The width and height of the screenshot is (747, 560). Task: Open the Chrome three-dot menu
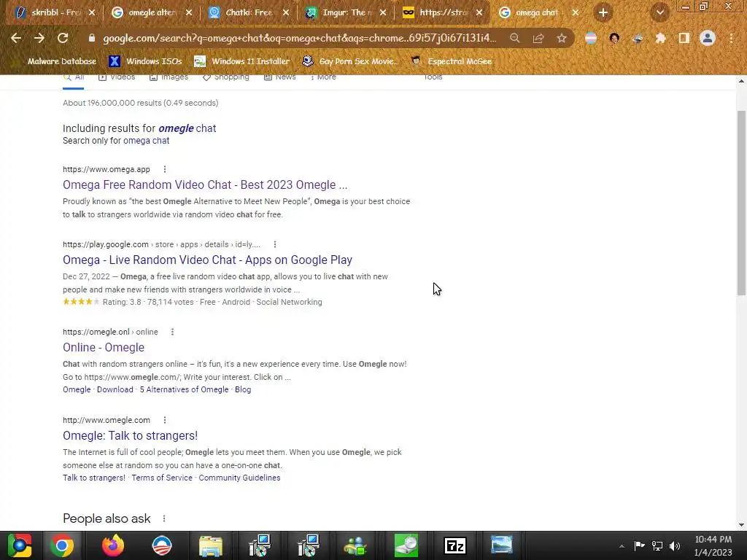pyautogui.click(x=731, y=38)
